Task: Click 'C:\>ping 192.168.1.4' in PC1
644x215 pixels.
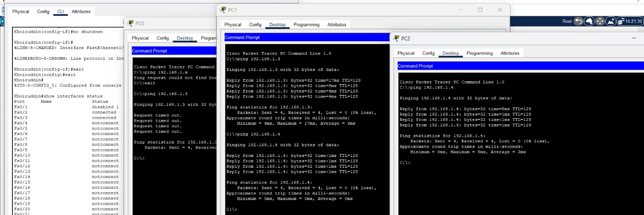Action: pyautogui.click(x=253, y=134)
